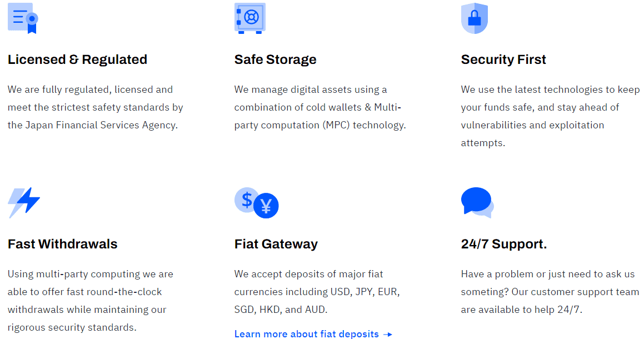
Task: Click the major fiat currencies paragraph
Action: [x=317, y=292]
